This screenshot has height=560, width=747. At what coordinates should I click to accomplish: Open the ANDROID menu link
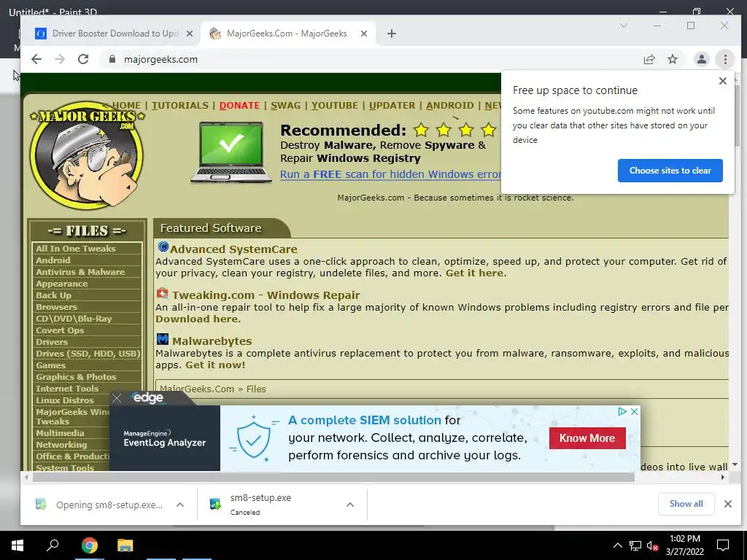449,105
